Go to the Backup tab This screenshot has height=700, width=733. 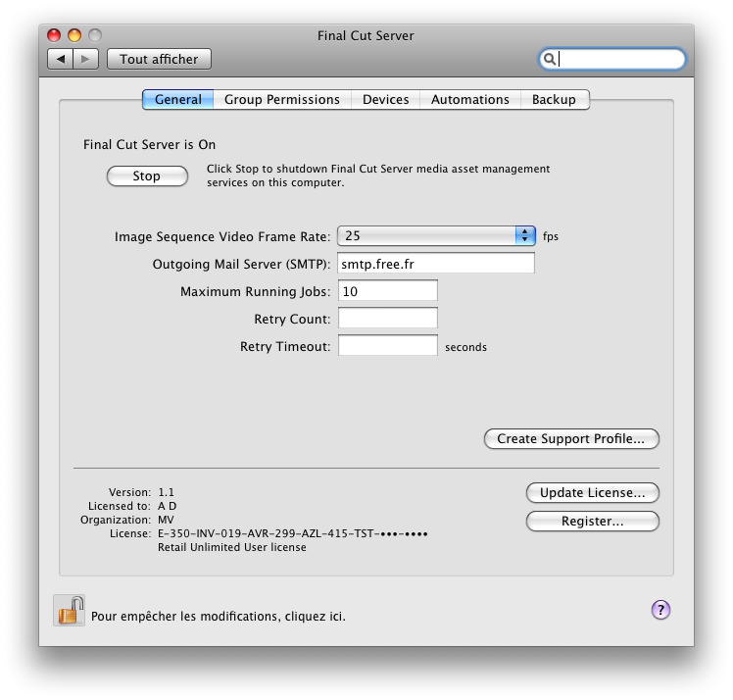point(555,100)
